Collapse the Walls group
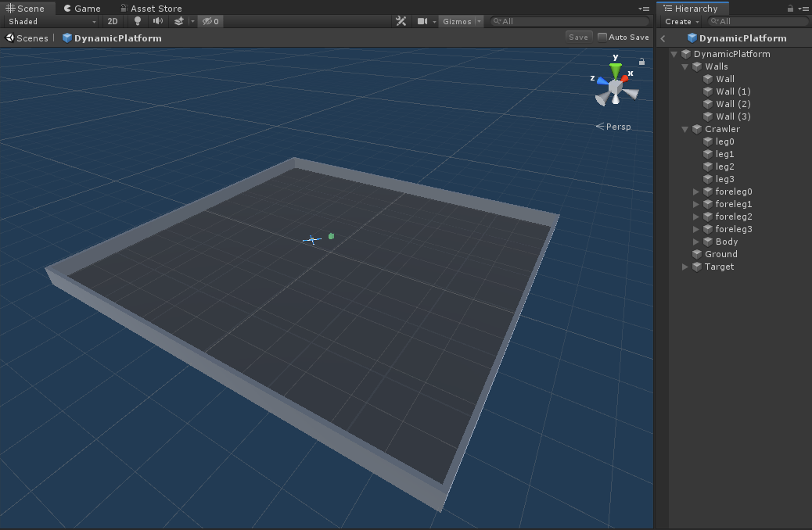Image resolution: width=812 pixels, height=530 pixels. coord(684,66)
